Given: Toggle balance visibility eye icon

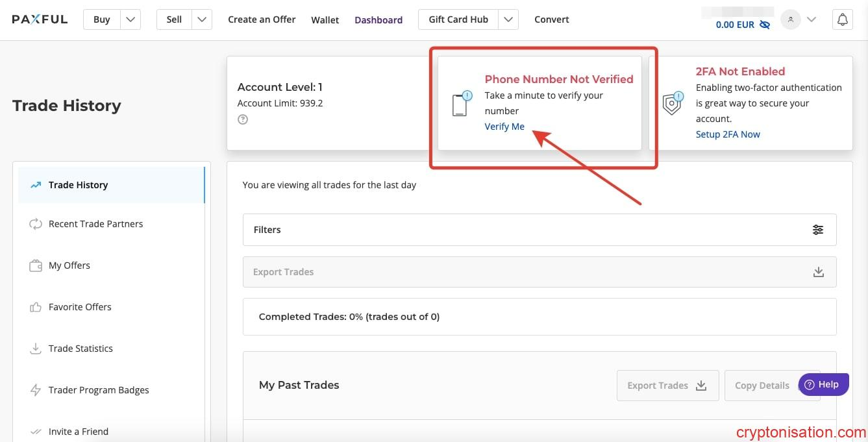Looking at the screenshot, I should (x=765, y=25).
